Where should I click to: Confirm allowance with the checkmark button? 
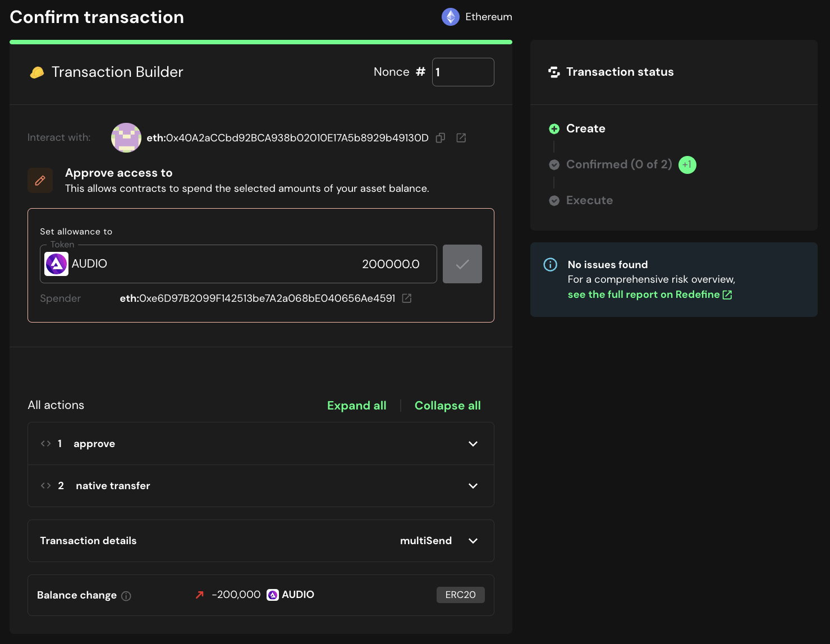click(x=462, y=264)
